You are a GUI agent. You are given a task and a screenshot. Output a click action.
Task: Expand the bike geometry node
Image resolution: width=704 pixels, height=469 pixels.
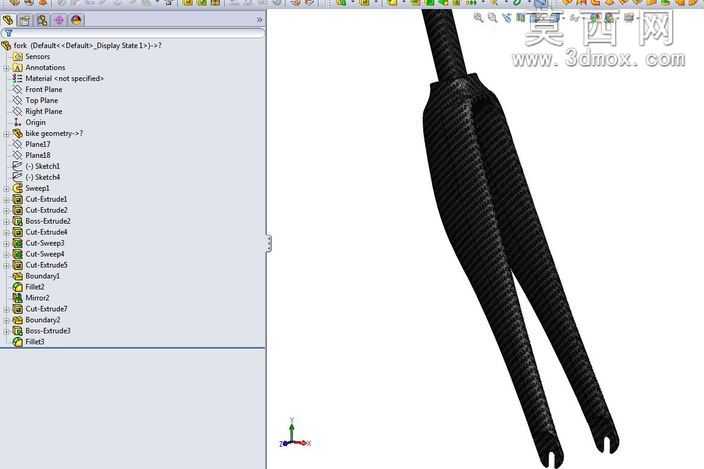(6, 134)
